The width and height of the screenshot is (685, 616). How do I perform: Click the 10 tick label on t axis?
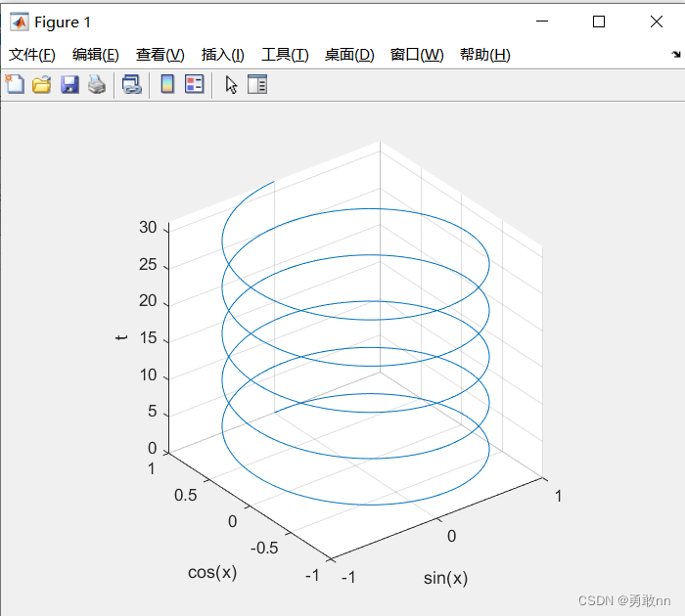[x=148, y=375]
